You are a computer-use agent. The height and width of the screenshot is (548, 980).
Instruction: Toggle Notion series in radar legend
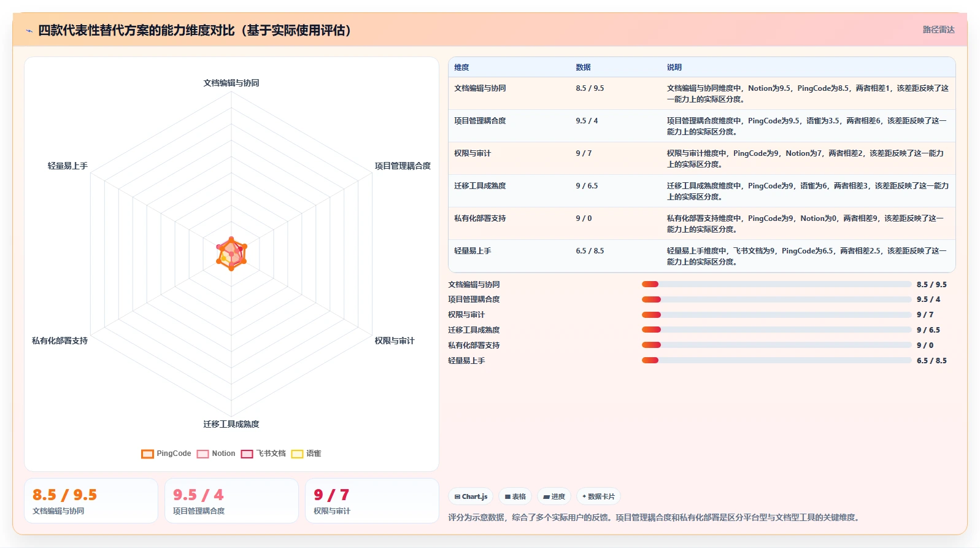[216, 453]
